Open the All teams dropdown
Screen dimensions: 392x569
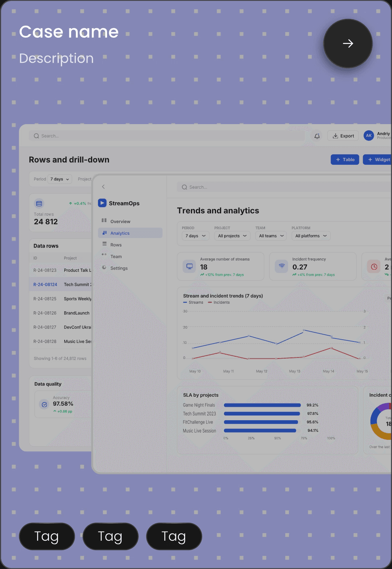point(271,236)
